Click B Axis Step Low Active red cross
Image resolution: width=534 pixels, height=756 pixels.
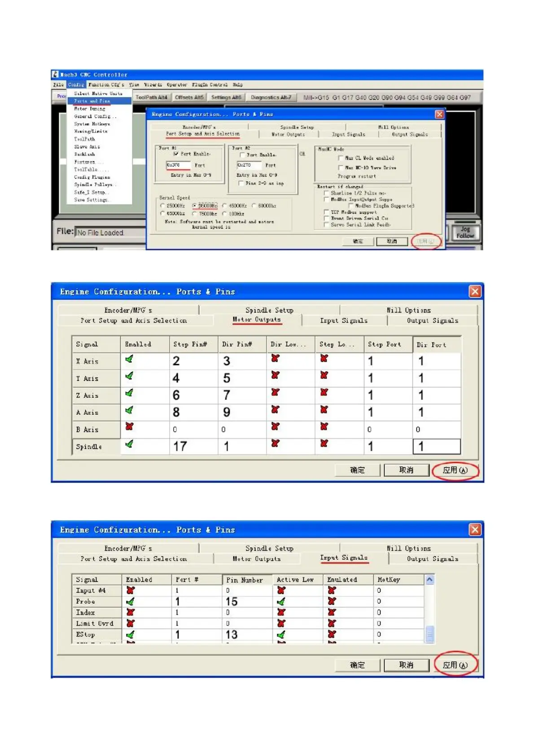tap(324, 426)
